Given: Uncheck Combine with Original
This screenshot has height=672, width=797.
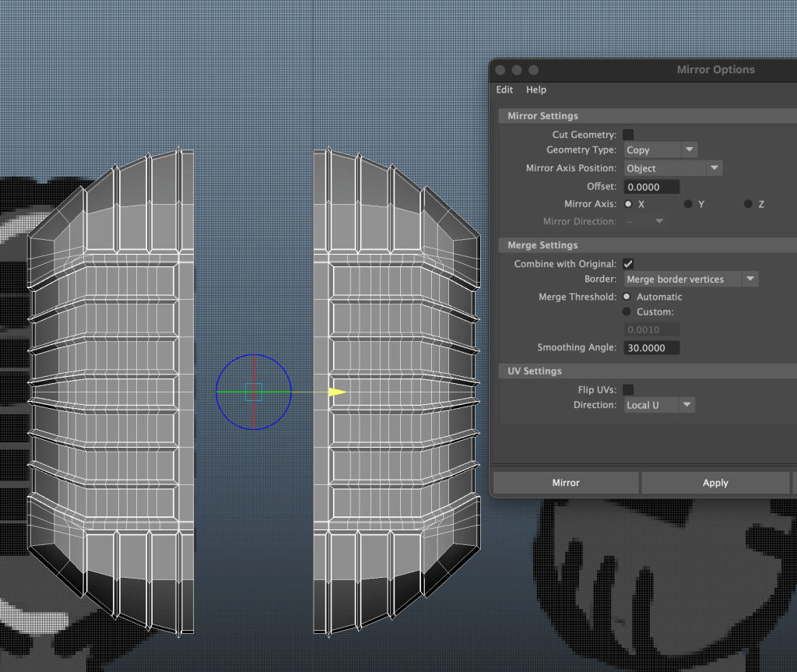Looking at the screenshot, I should [x=628, y=264].
